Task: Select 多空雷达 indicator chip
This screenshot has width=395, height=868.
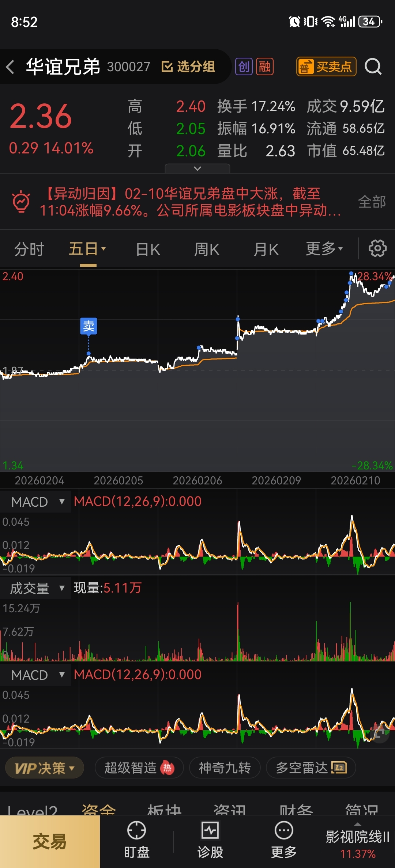Action: [311, 768]
